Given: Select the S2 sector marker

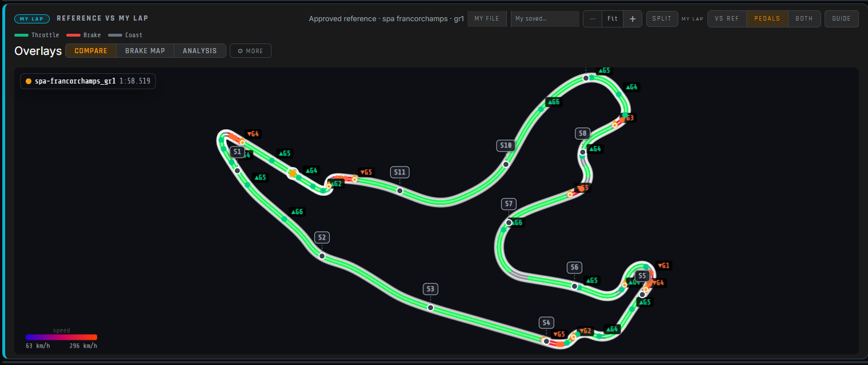Looking at the screenshot, I should [322, 237].
